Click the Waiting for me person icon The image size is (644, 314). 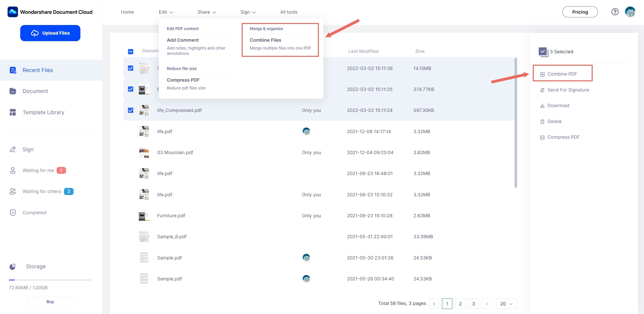point(13,171)
